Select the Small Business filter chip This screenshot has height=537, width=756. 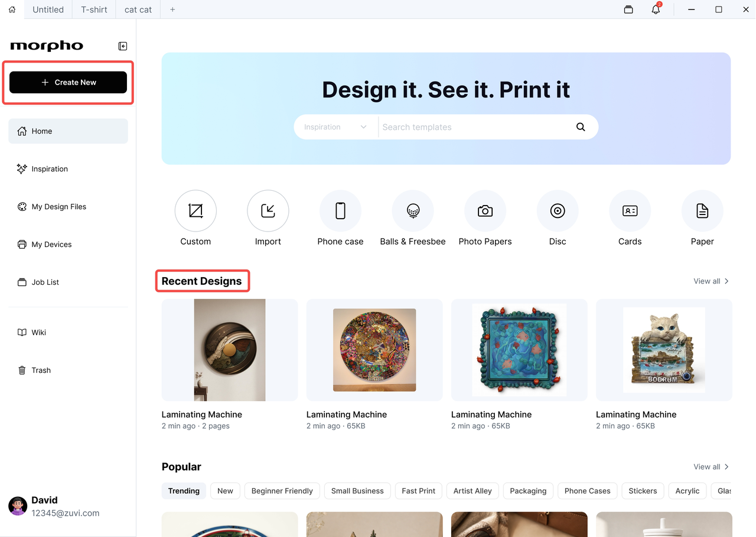pos(357,491)
